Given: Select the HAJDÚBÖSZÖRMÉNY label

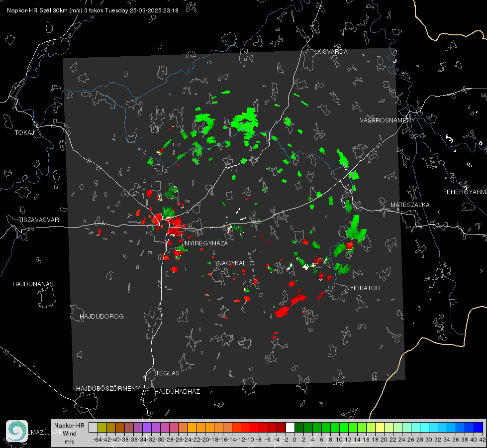Looking at the screenshot, I should coord(108,389).
